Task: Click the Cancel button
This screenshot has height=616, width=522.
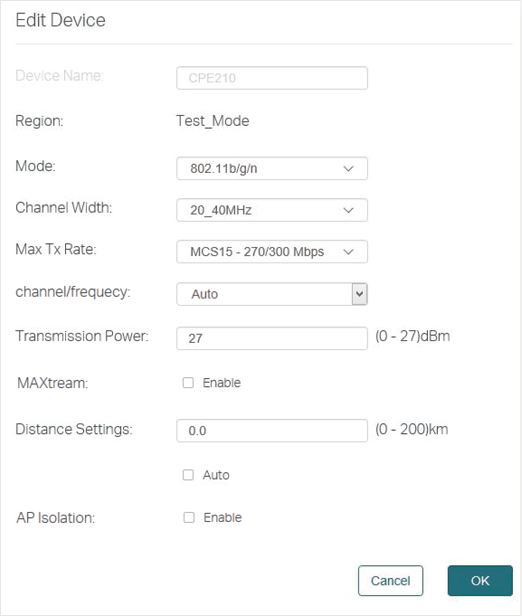Action: click(390, 581)
